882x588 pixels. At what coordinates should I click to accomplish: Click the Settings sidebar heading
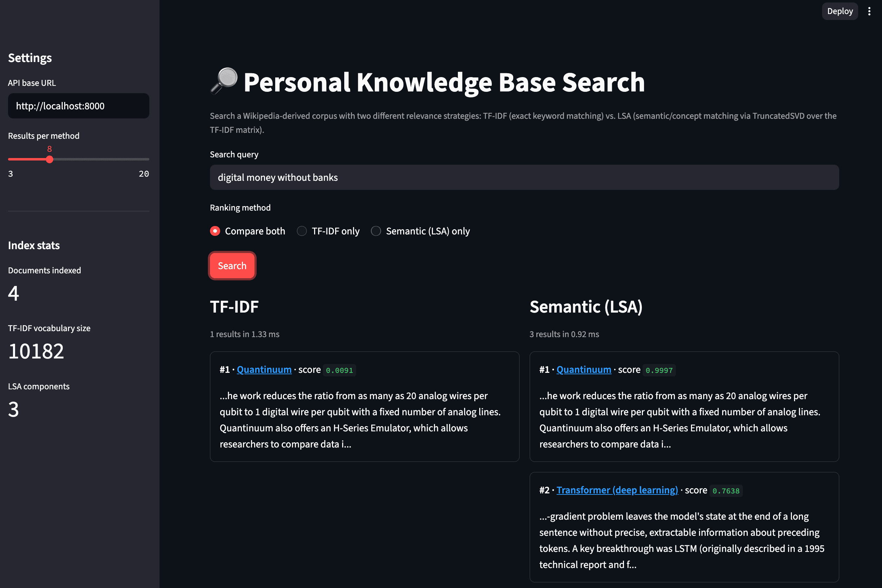[30, 58]
